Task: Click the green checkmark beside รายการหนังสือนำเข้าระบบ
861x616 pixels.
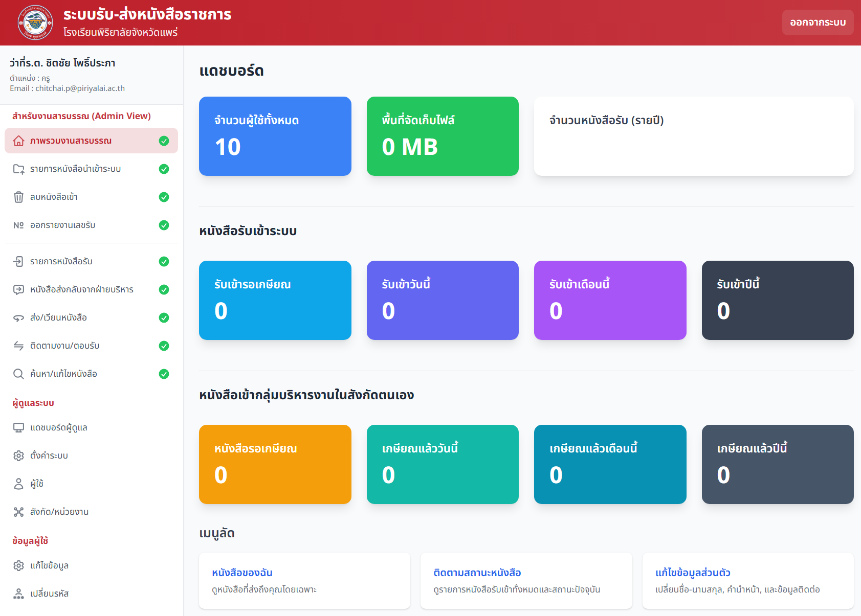Action: (164, 169)
